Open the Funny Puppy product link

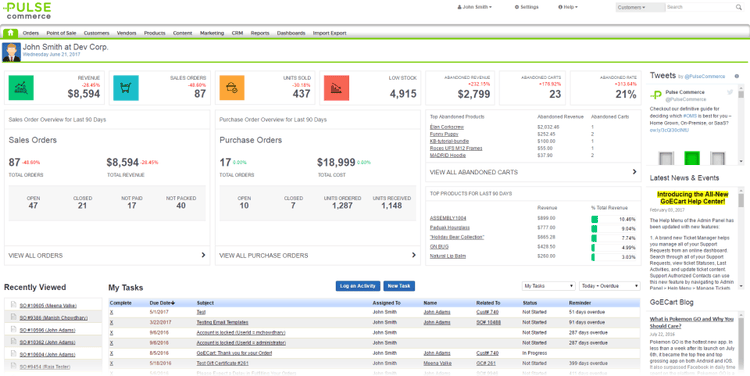[443, 134]
